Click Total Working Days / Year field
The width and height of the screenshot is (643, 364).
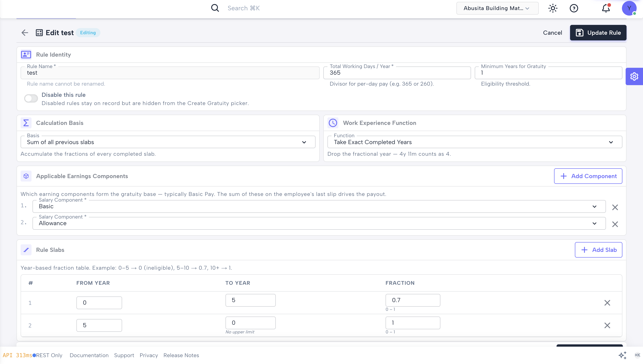397,73
